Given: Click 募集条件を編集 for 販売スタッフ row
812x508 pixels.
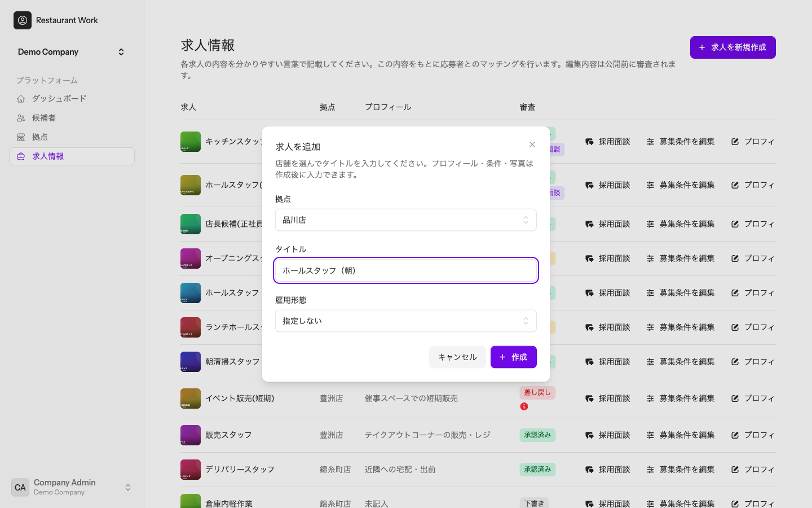Looking at the screenshot, I should (x=681, y=435).
